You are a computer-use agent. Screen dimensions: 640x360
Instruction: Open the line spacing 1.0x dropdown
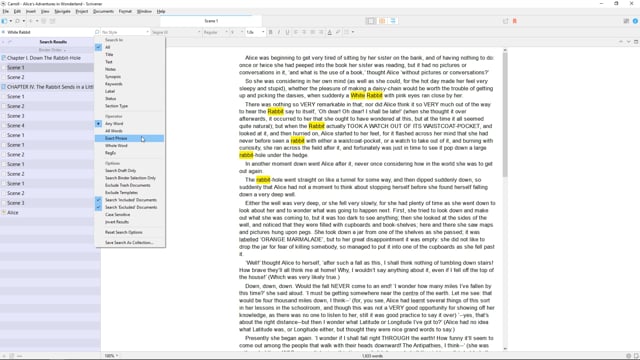pos(255,32)
